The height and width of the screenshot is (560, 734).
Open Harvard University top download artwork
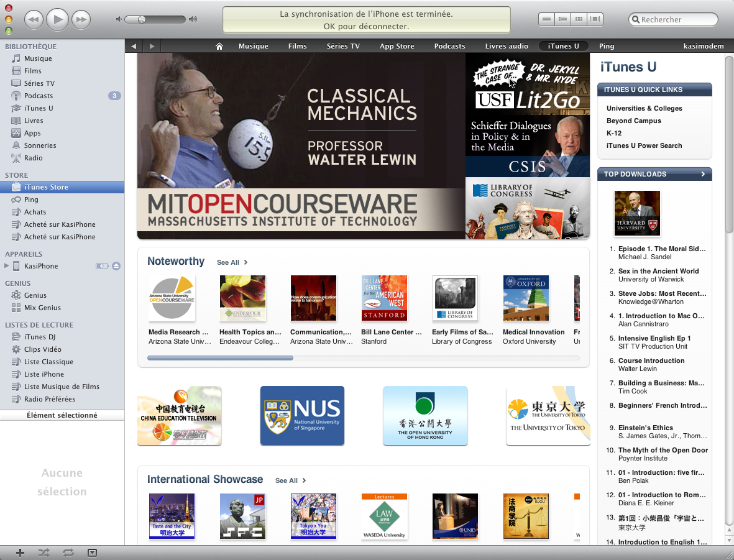pyautogui.click(x=637, y=213)
